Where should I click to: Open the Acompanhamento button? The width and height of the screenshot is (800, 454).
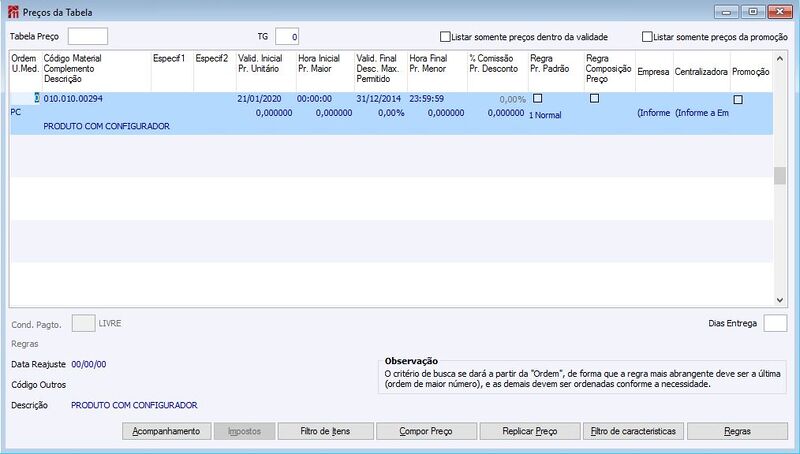coord(166,431)
